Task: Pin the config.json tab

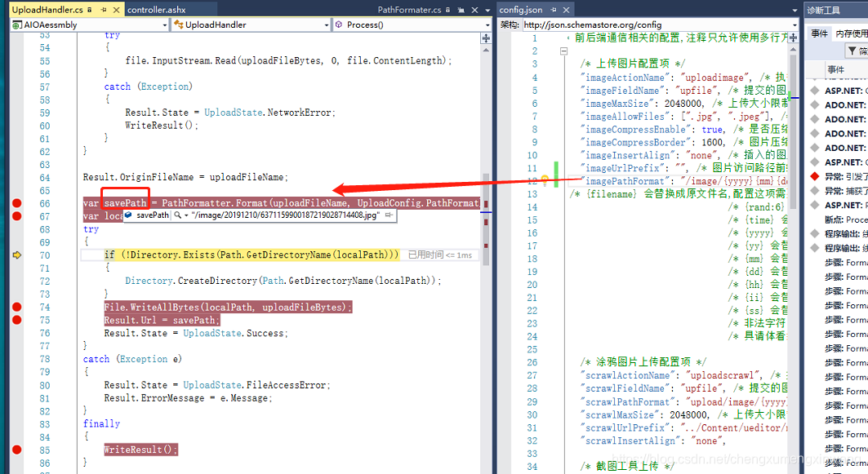Action: pyautogui.click(x=553, y=10)
